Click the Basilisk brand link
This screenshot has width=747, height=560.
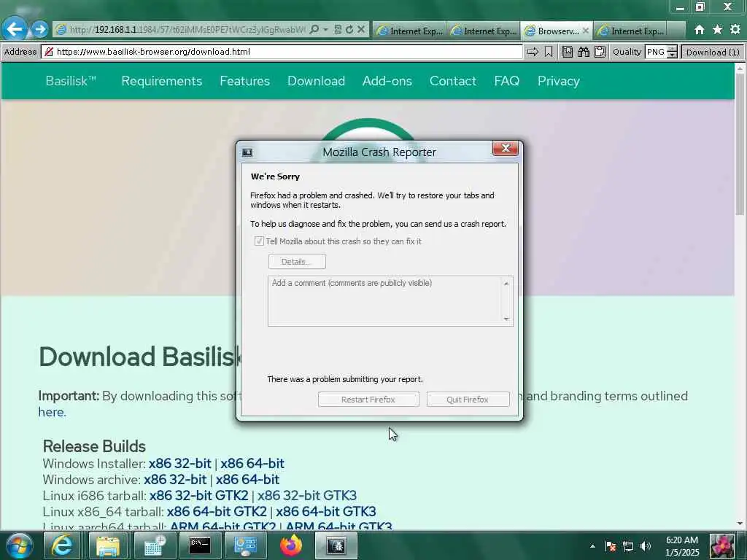tap(71, 81)
